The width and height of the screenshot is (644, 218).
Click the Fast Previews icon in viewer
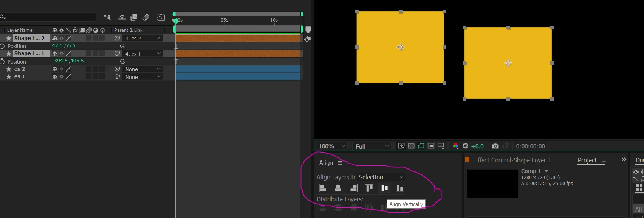click(x=401, y=146)
